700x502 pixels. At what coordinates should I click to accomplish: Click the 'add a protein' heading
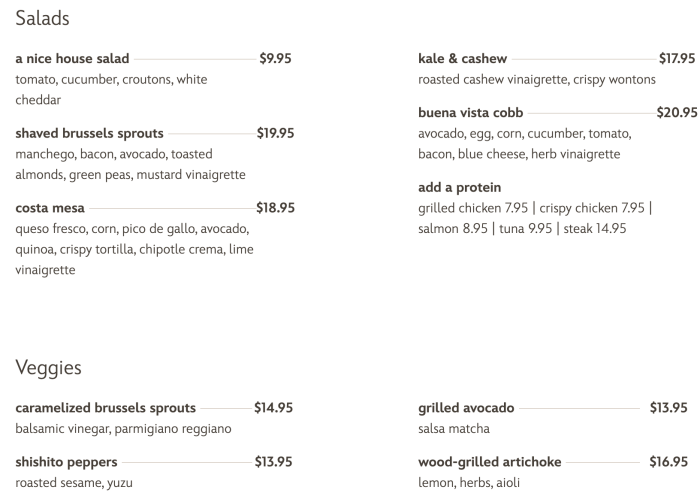459,187
